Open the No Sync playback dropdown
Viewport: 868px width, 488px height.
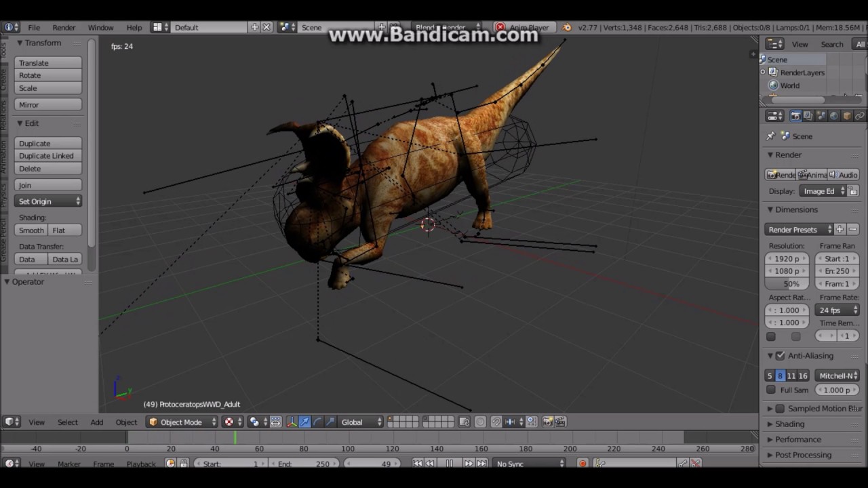(530, 464)
